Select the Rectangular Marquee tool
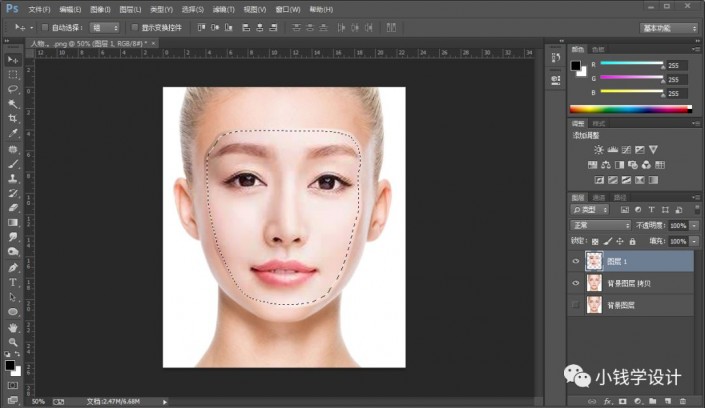This screenshot has width=705, height=408. pos(13,74)
